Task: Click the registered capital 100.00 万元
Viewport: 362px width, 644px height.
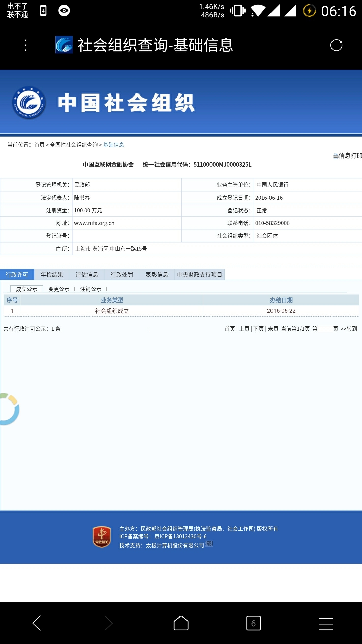Action: (88, 211)
